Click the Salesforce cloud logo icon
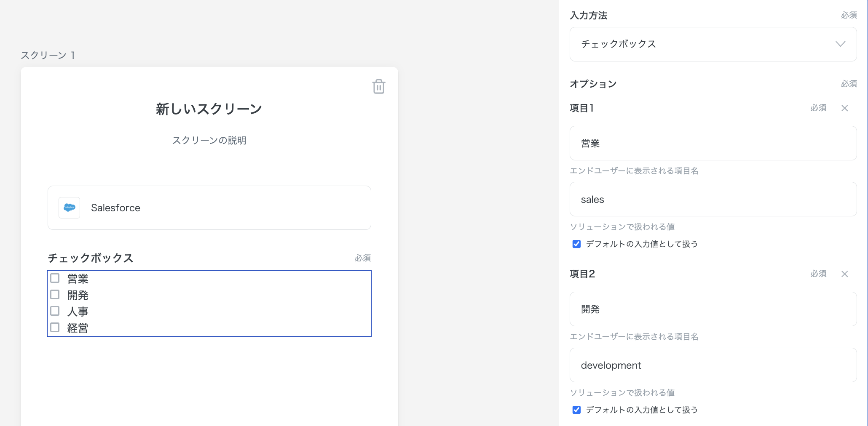This screenshot has width=868, height=426. click(69, 208)
